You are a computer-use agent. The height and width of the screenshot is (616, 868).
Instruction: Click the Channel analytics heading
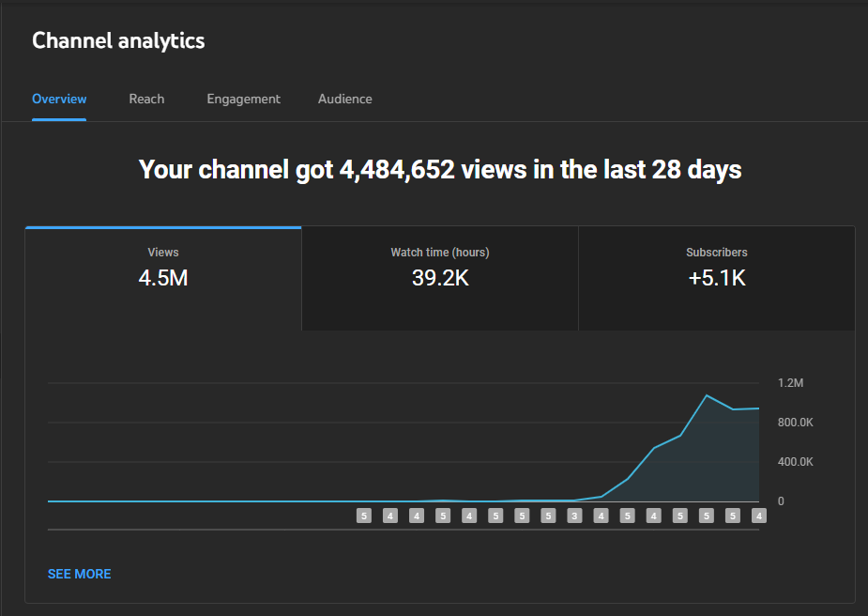point(118,40)
